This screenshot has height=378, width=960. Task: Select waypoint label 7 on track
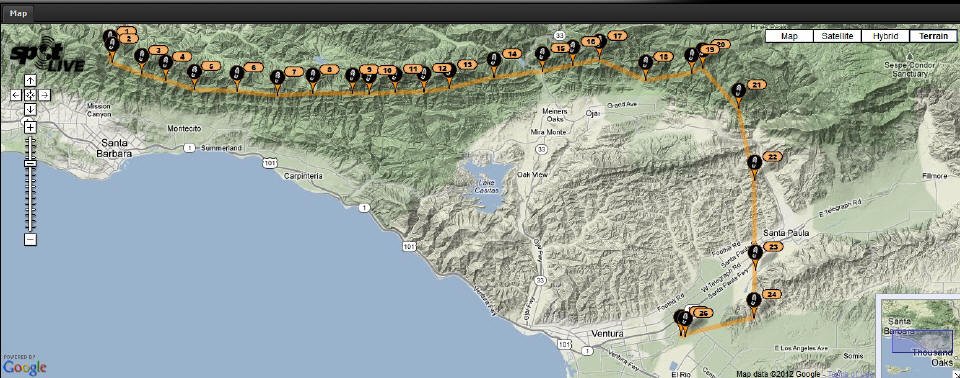click(x=294, y=72)
